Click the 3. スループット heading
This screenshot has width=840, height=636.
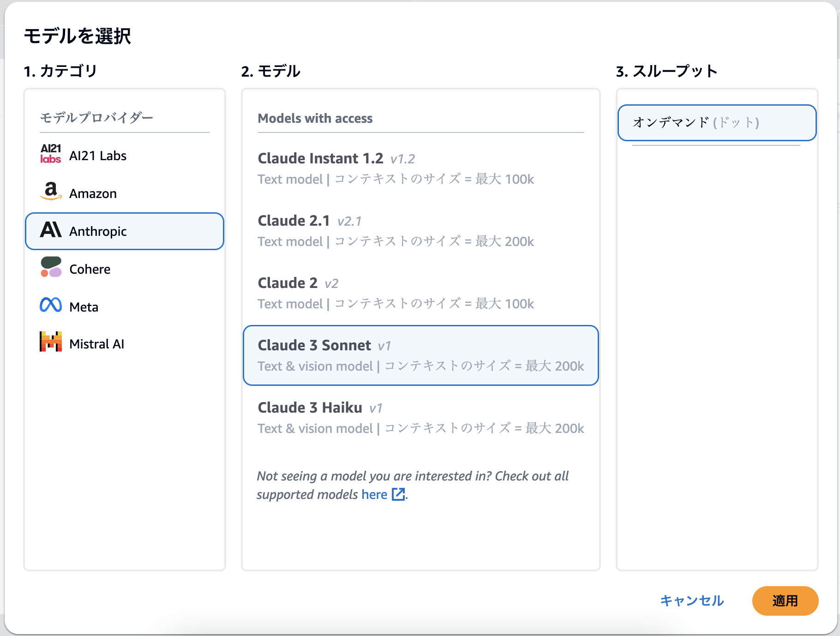tap(666, 71)
